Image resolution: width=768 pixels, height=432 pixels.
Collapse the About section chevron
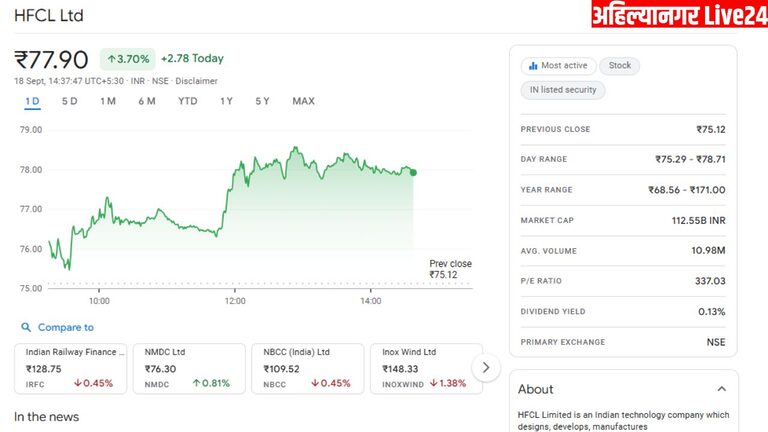[x=721, y=389]
